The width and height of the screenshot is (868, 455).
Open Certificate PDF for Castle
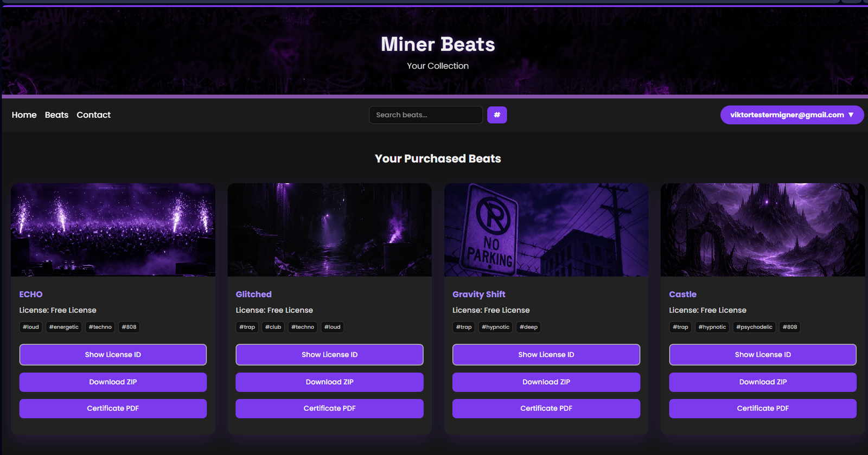point(762,408)
